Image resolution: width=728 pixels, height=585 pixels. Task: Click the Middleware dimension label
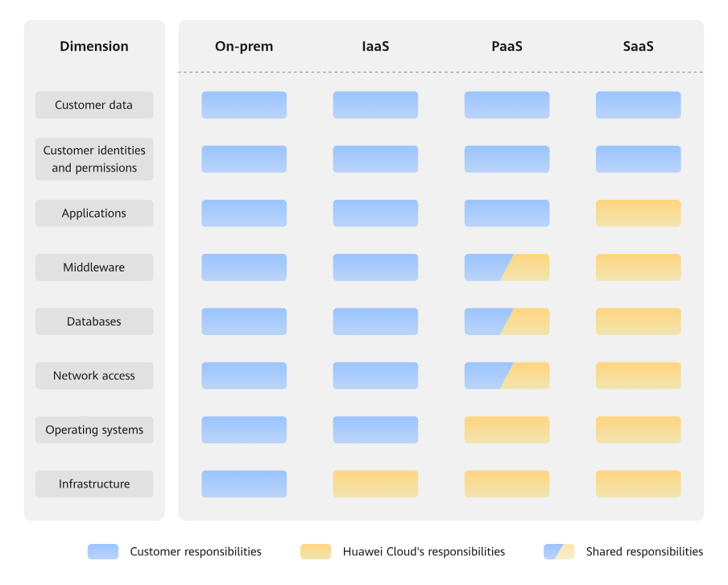click(x=94, y=268)
